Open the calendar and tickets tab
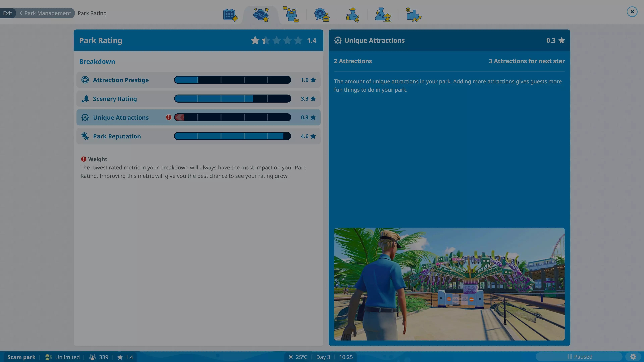644x362 pixels. coord(230,15)
